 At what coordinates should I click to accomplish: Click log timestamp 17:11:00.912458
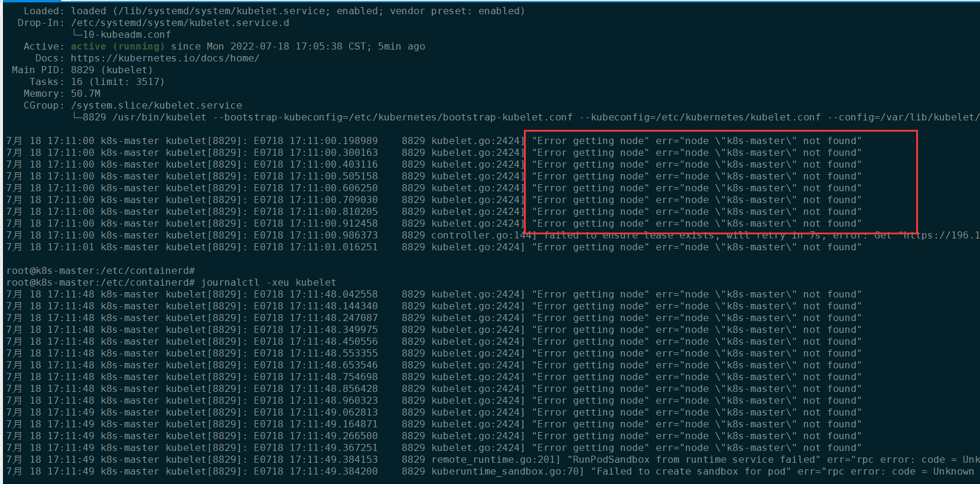(x=333, y=223)
